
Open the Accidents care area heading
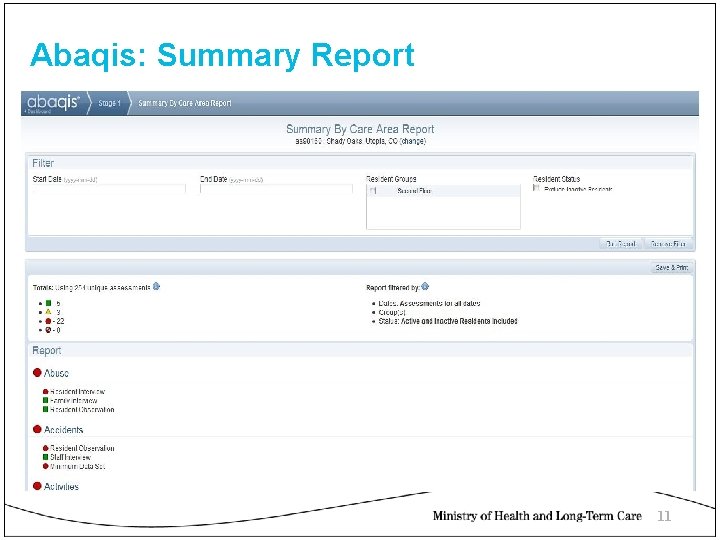tap(64, 430)
